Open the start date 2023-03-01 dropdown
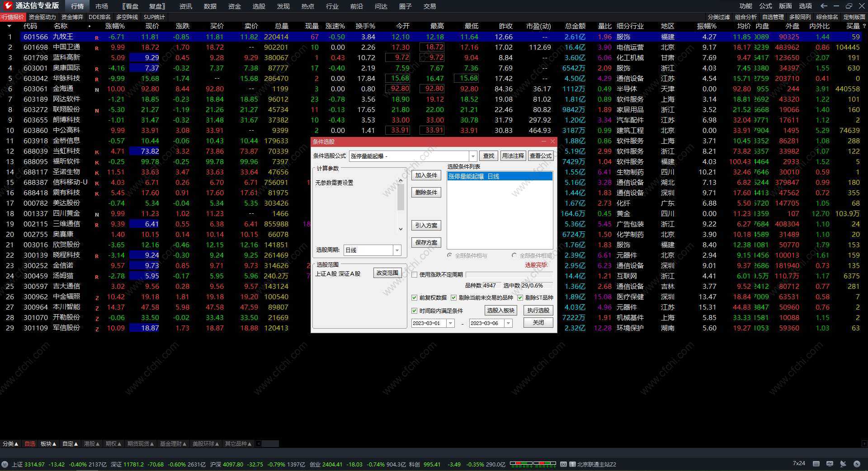Screen dimensions: 868x471 (x=450, y=323)
